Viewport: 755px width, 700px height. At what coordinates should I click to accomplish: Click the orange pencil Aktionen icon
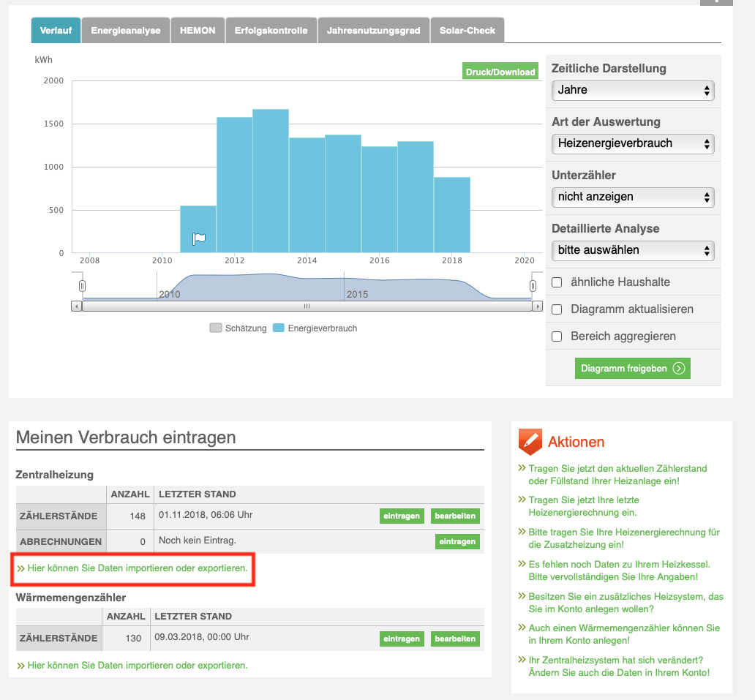coord(530,442)
